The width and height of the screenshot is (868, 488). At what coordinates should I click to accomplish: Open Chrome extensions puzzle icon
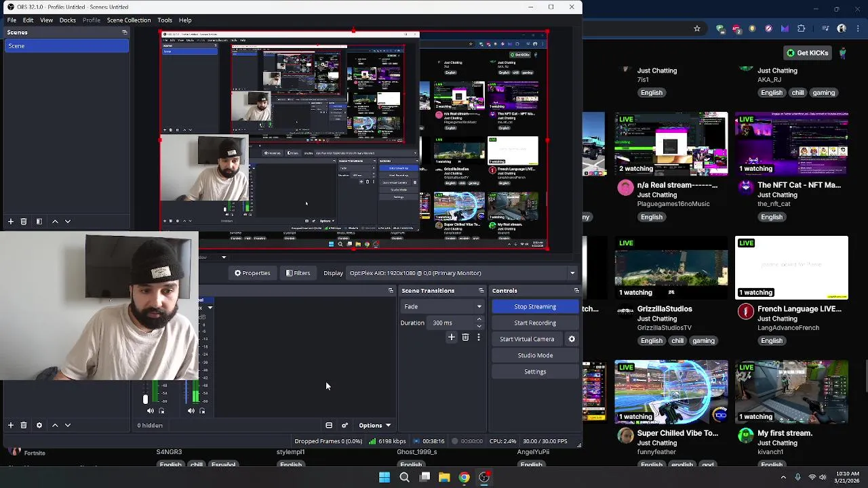pyautogui.click(x=802, y=28)
